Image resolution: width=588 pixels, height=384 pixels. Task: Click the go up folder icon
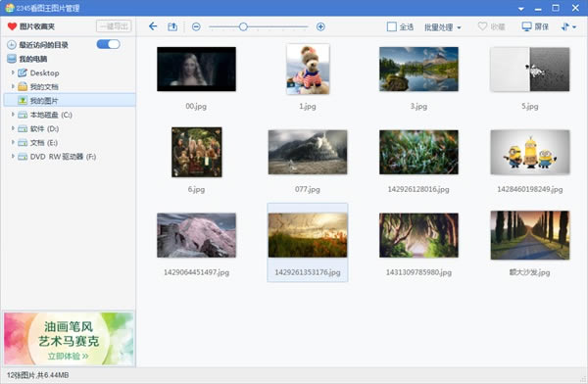tap(172, 26)
